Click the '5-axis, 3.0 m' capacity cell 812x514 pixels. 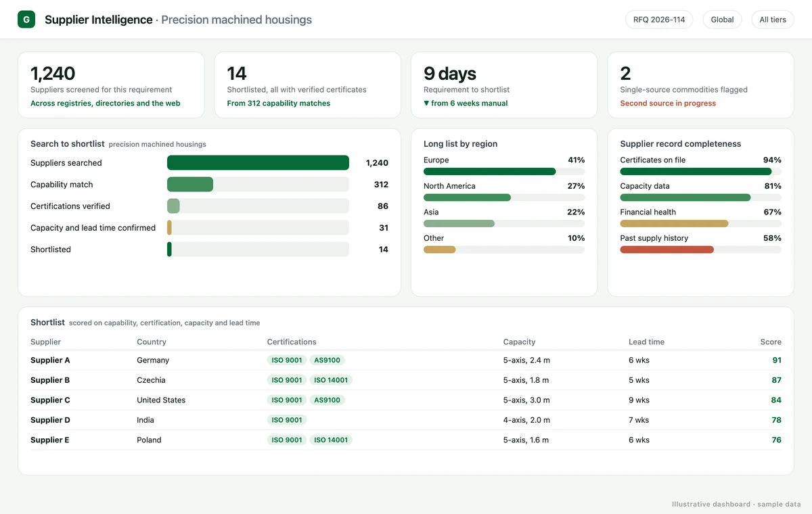[526, 400]
